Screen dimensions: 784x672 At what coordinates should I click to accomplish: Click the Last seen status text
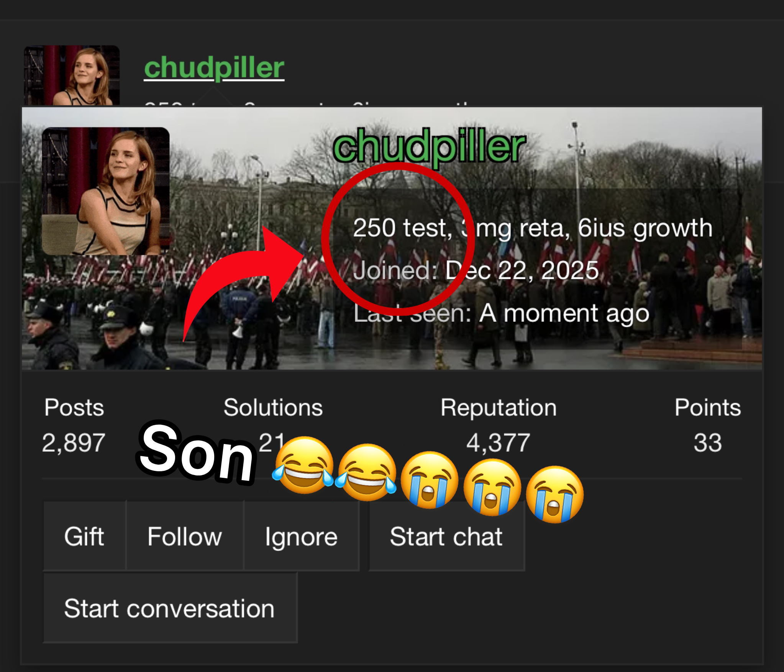(501, 313)
